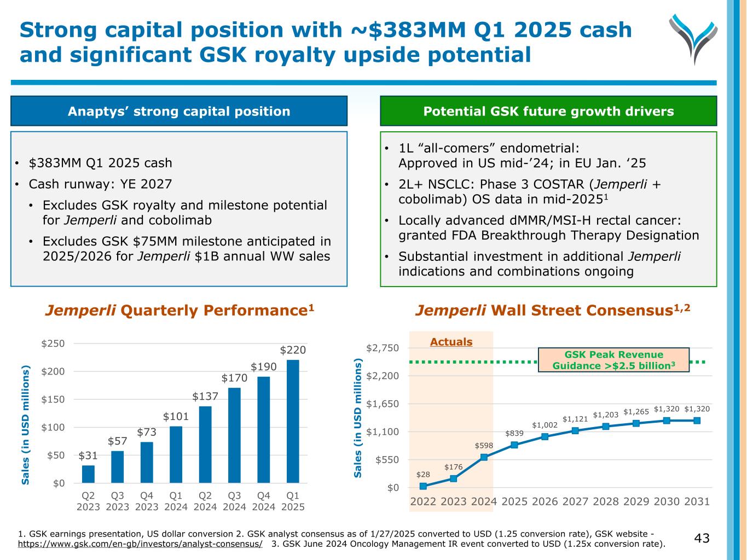The width and height of the screenshot is (747, 560).
Task: Click the Jemperli Wall Street Consensus chart title
Action: [552, 311]
